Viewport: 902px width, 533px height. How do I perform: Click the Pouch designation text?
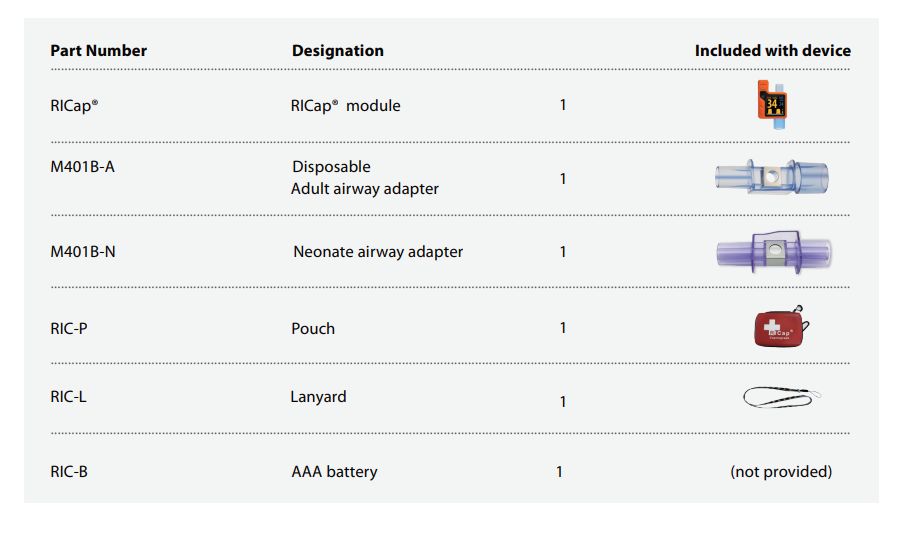(312, 328)
